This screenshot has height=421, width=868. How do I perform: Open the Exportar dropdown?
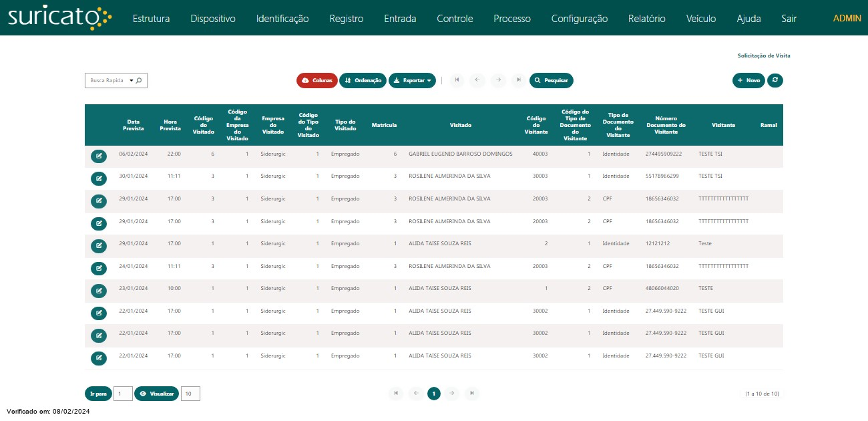point(412,80)
